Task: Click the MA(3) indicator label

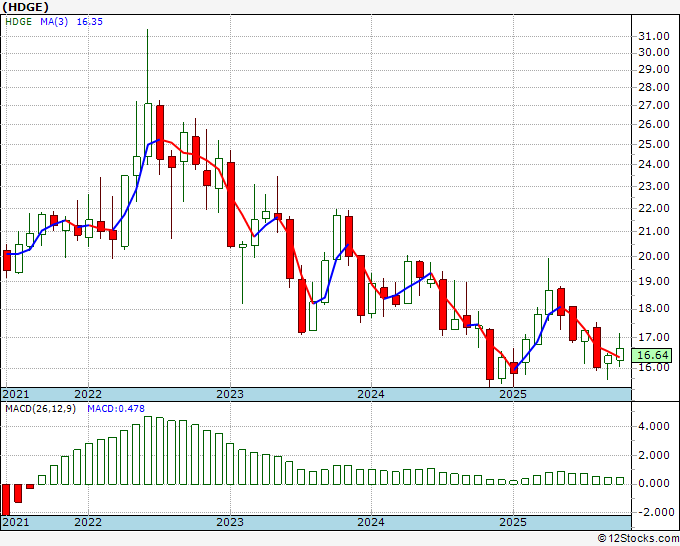Action: pyautogui.click(x=57, y=20)
